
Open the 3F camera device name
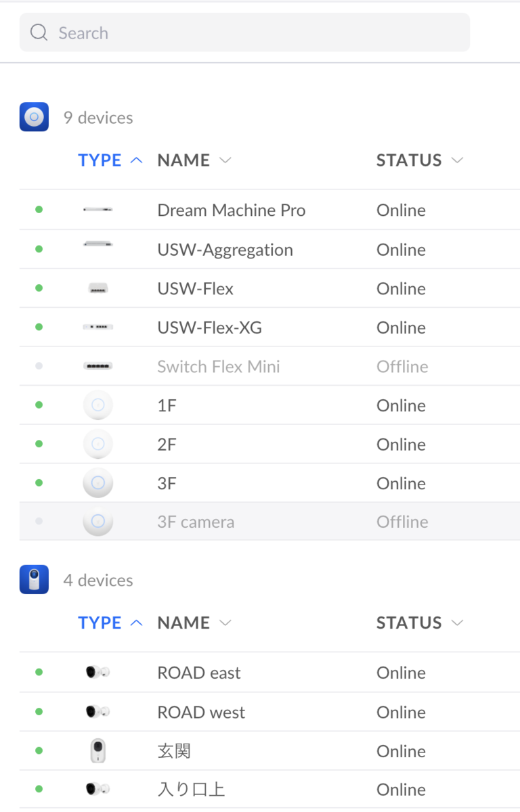pos(196,522)
